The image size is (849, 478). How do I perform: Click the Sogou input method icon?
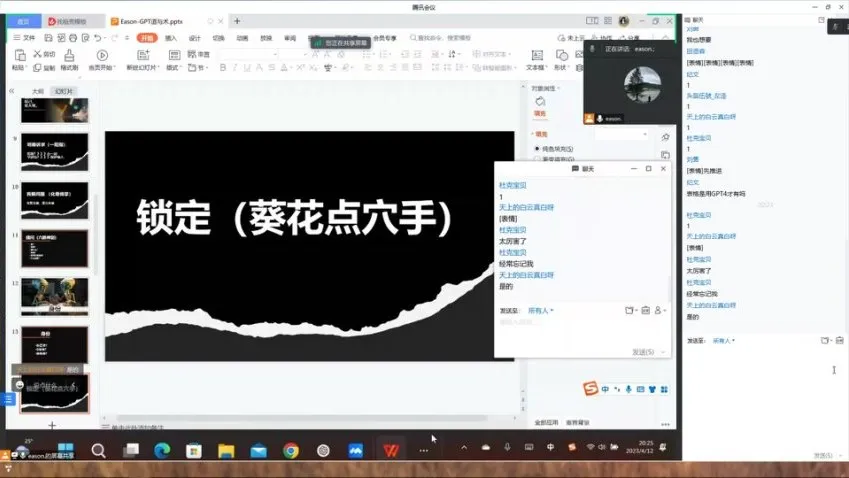click(590, 389)
